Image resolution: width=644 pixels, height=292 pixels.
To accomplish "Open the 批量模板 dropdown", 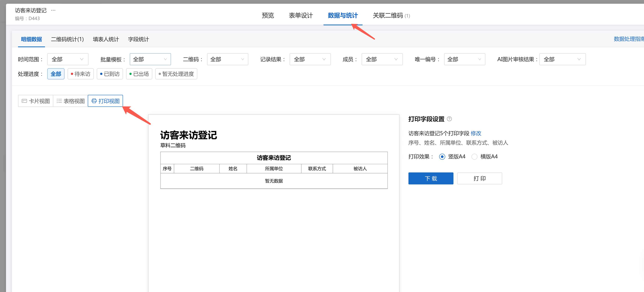I will (x=150, y=59).
